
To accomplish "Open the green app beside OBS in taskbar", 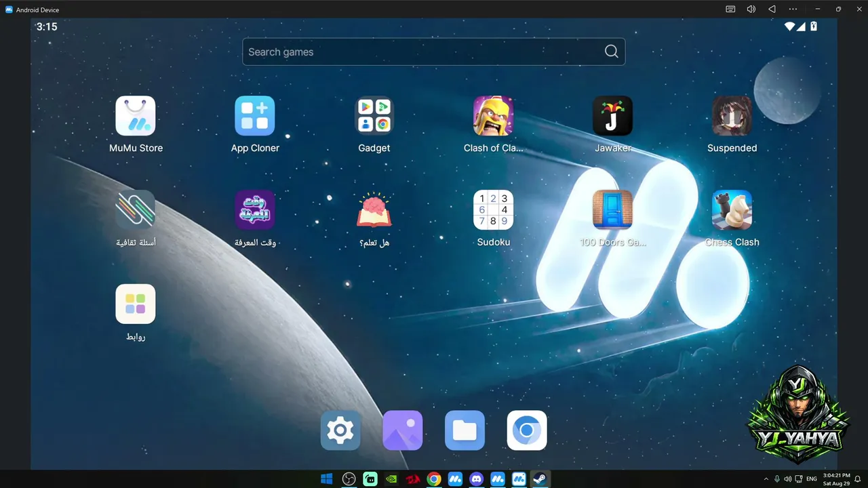I will pyautogui.click(x=370, y=479).
